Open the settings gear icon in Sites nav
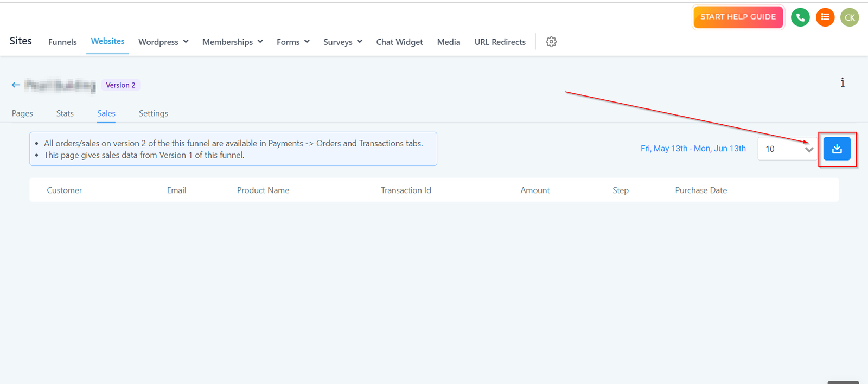This screenshot has width=868, height=384. pos(551,42)
